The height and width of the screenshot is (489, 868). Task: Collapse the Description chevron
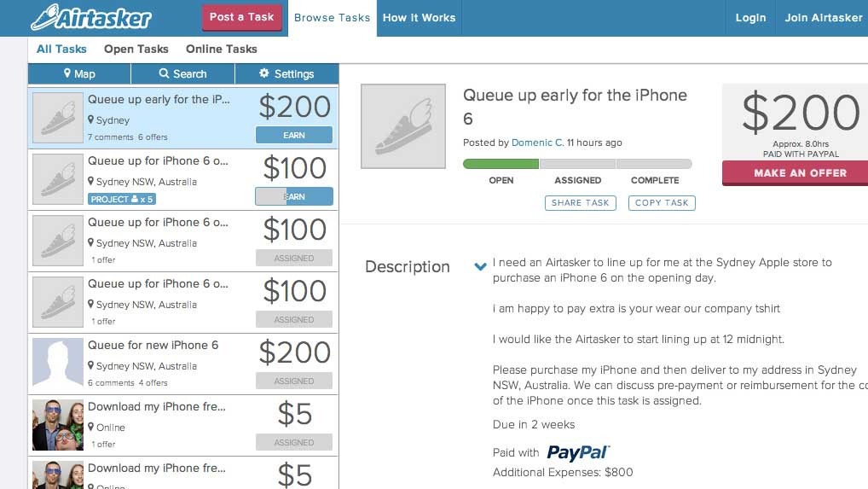[x=481, y=266]
